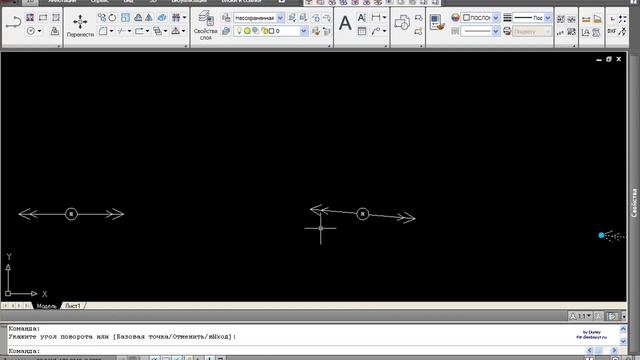Expand the circle tool flyout arrow
Screen dimensions: 640x360
pos(40,31)
